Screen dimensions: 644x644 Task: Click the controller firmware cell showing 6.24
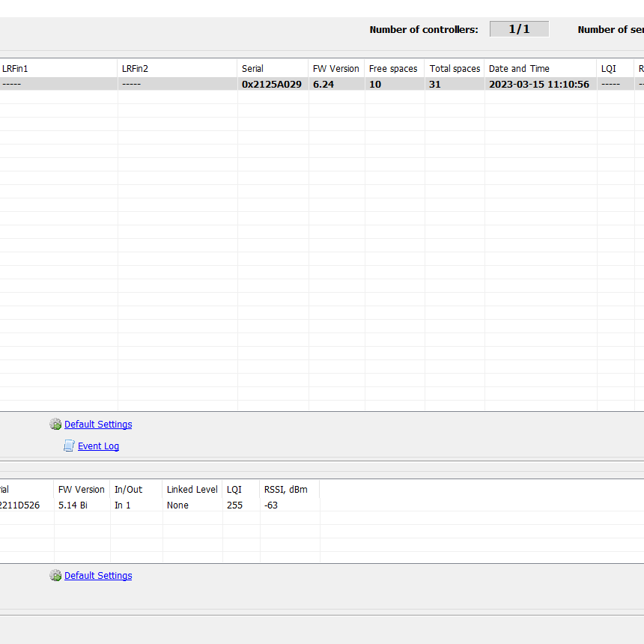pos(324,85)
